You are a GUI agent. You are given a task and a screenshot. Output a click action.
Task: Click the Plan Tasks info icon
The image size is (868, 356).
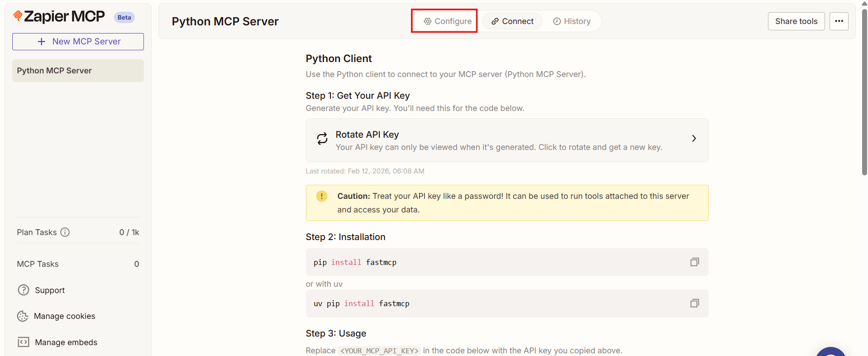coord(65,232)
